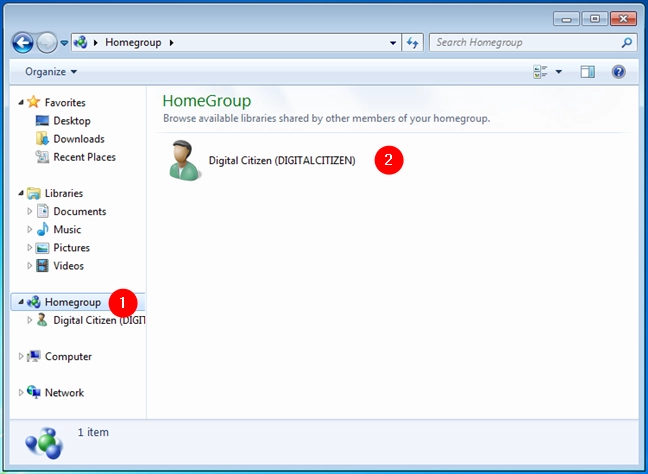Open the address bar history dropdown
648x474 pixels.
point(393,43)
